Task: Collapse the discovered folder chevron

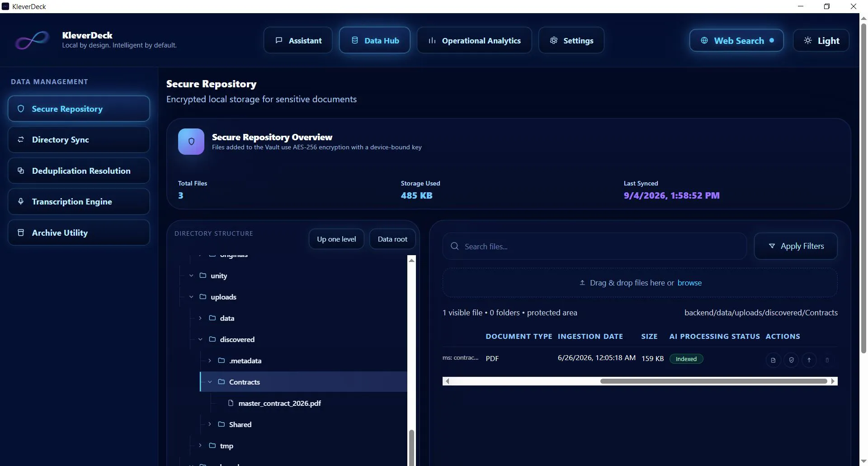Action: pyautogui.click(x=200, y=339)
